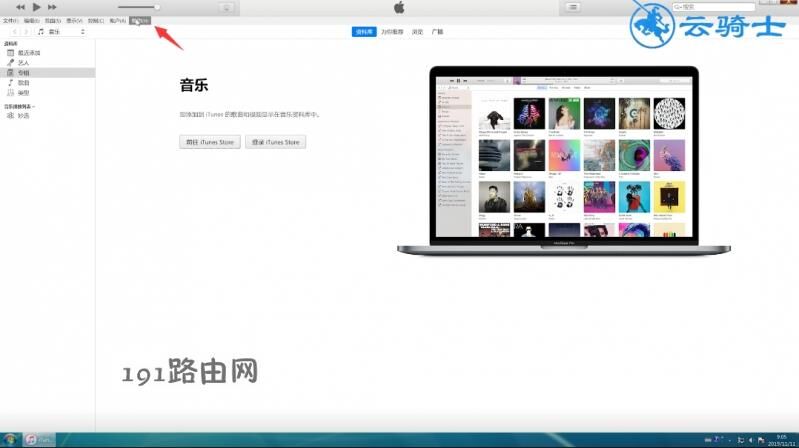Screen dimensions: 799x448
Task: Click the 登录 iTunes Store button
Action: tap(276, 142)
